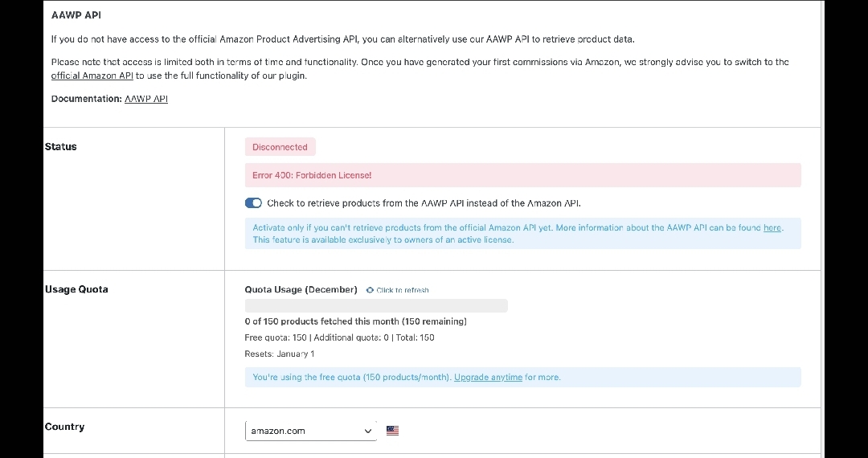Click the quota usage progress bar

tap(376, 305)
